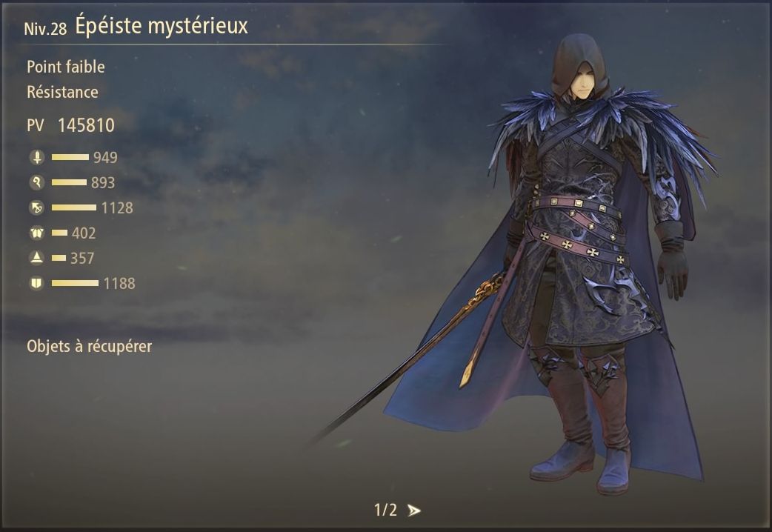Click the 893 stat value
Image resolution: width=772 pixels, height=532 pixels.
coord(103,183)
